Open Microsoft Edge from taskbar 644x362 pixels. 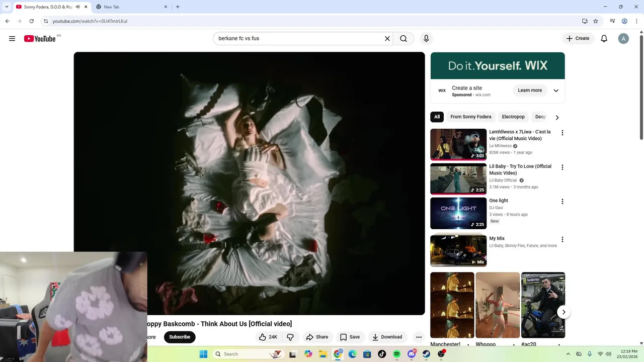[352, 354]
